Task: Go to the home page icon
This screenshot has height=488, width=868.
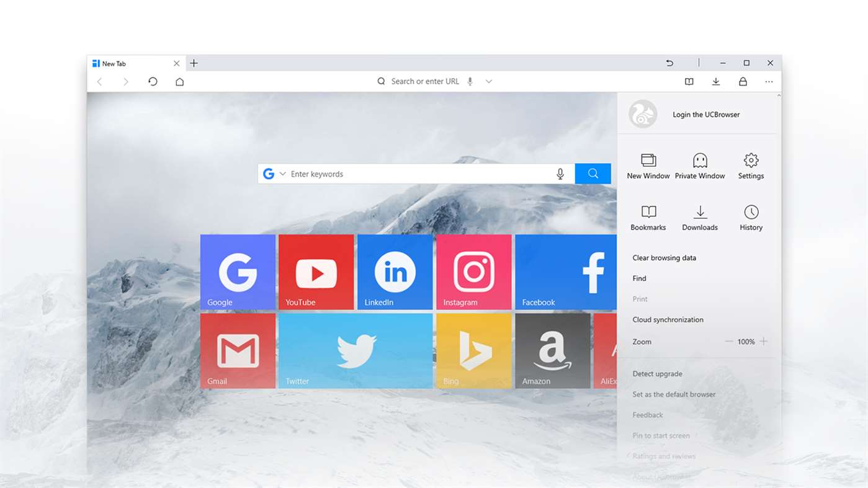Action: click(179, 81)
